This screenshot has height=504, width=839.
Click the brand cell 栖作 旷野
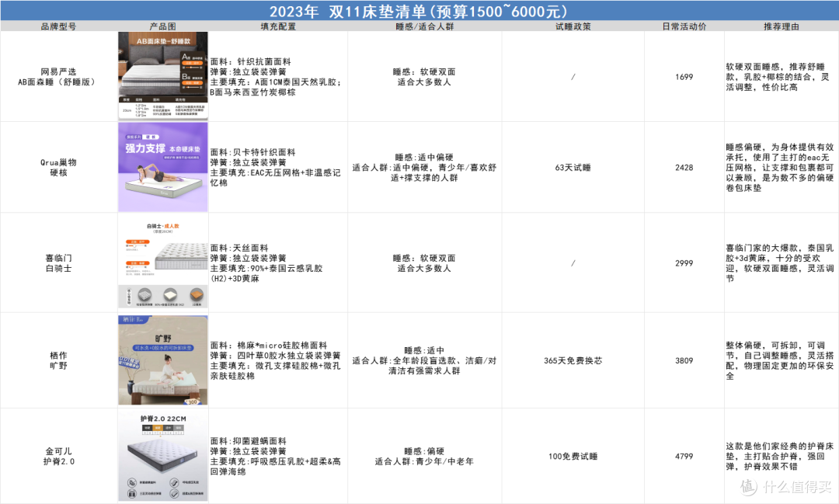tap(58, 360)
